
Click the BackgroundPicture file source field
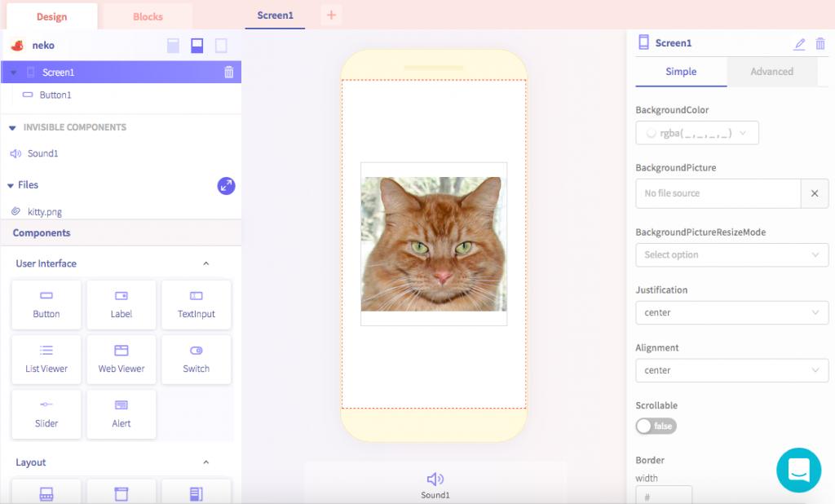click(x=718, y=193)
